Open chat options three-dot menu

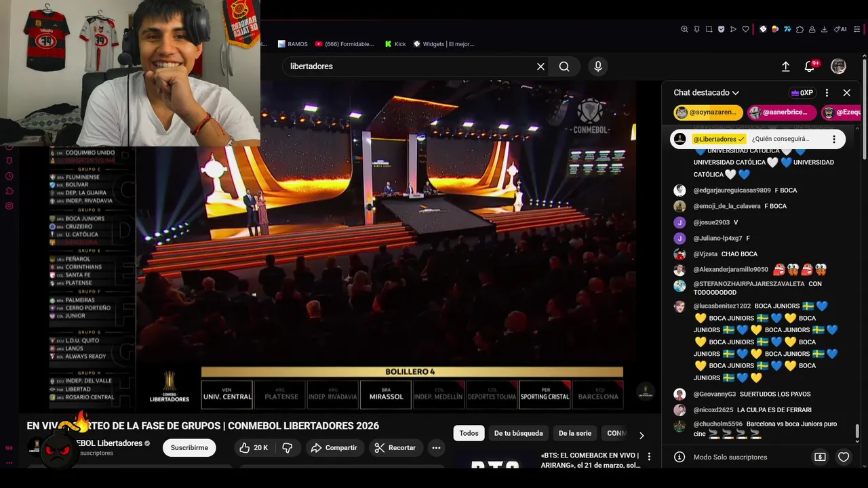tap(827, 93)
